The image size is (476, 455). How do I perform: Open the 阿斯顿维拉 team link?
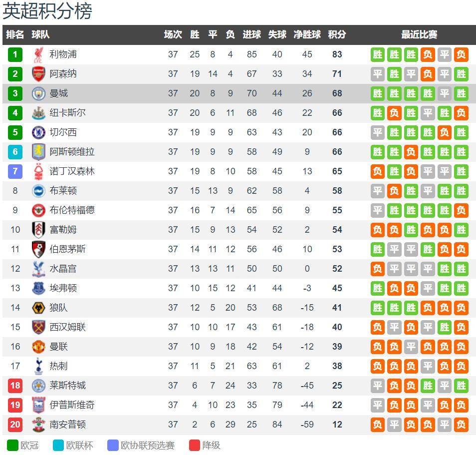pos(72,152)
